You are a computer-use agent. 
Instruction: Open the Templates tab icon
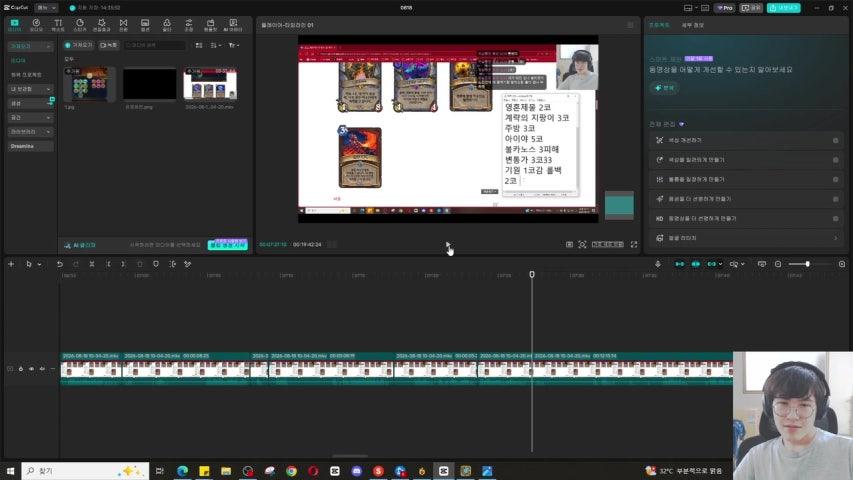click(x=211, y=24)
